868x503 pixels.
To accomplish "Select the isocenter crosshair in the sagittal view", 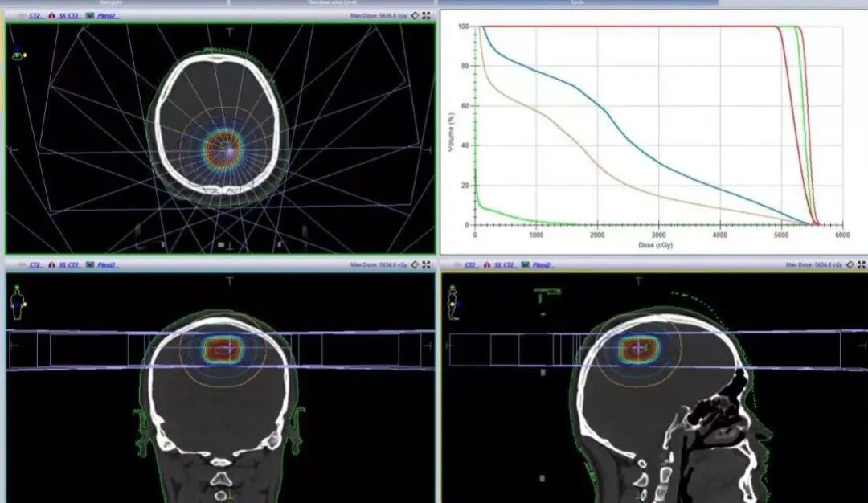I will pos(639,347).
